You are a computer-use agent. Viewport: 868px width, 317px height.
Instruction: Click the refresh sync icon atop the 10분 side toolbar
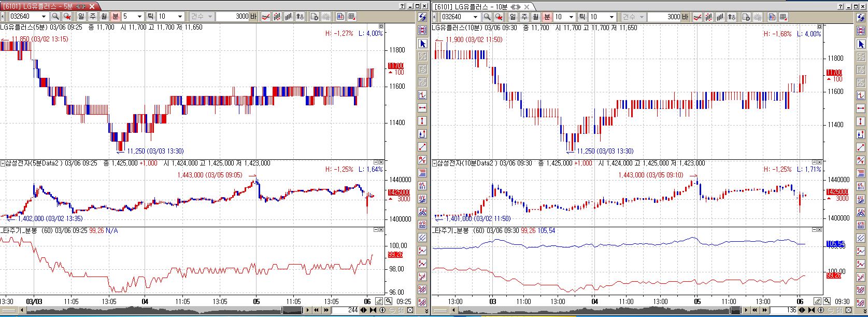coord(861,17)
